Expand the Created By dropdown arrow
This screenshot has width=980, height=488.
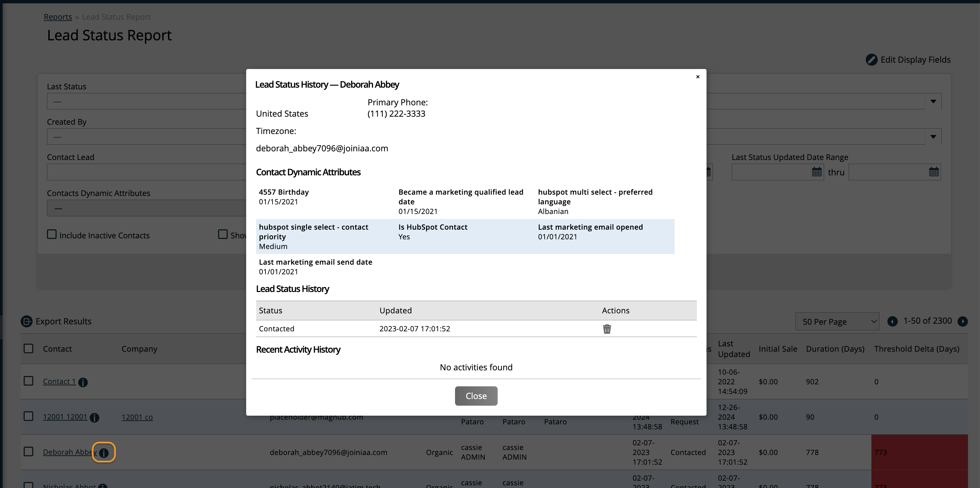[933, 137]
